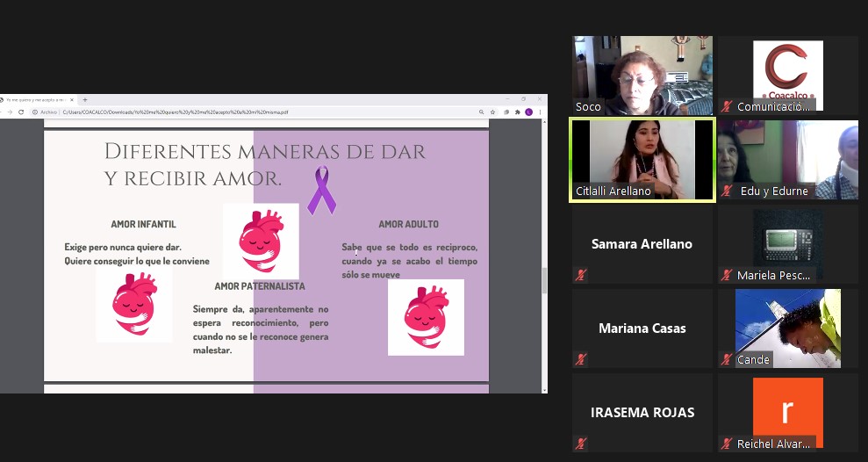Image resolution: width=868 pixels, height=462 pixels.
Task: Select Soco's video tile
Action: point(642,76)
